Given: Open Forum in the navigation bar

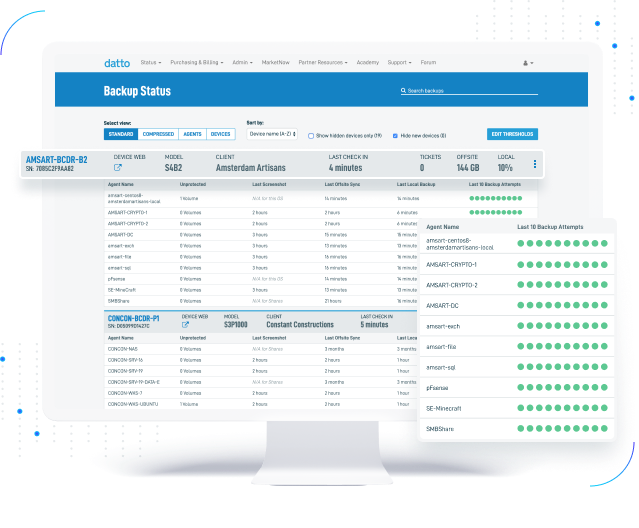Looking at the screenshot, I should pos(428,63).
